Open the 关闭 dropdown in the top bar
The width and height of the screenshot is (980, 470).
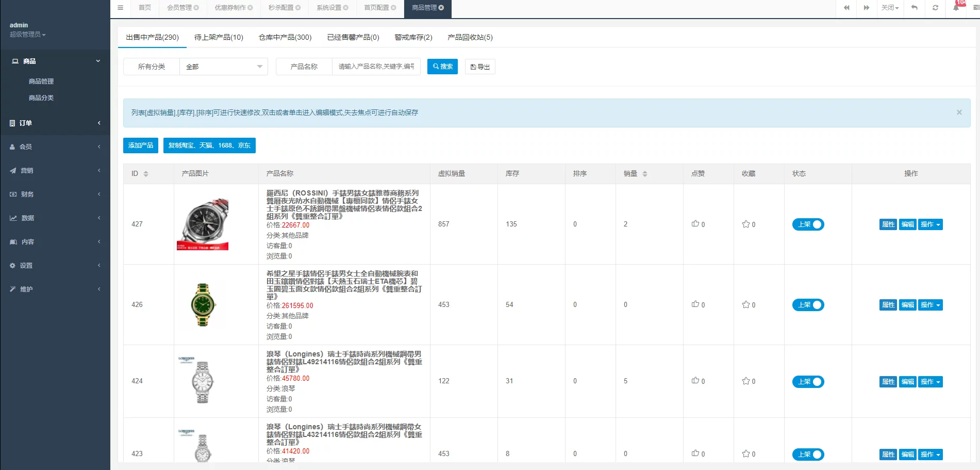[890, 8]
